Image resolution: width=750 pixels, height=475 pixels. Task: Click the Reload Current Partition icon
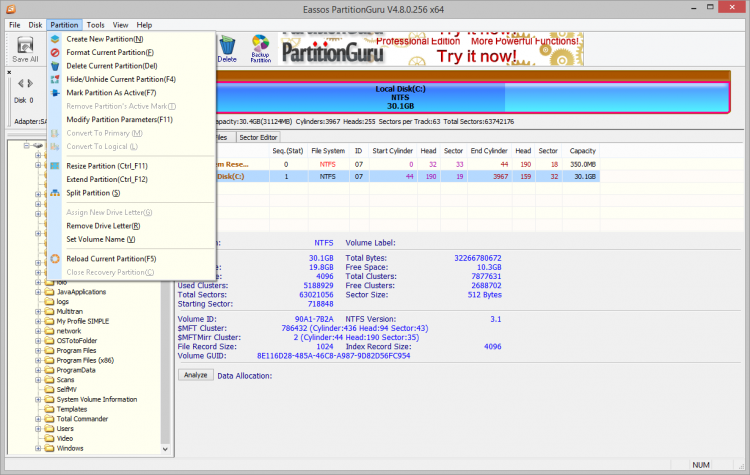(x=55, y=258)
